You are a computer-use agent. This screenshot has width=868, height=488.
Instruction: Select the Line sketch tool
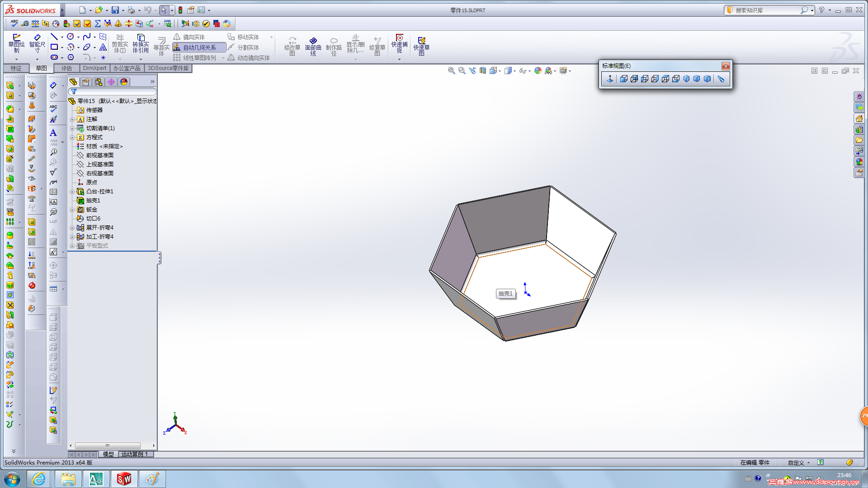click(54, 37)
